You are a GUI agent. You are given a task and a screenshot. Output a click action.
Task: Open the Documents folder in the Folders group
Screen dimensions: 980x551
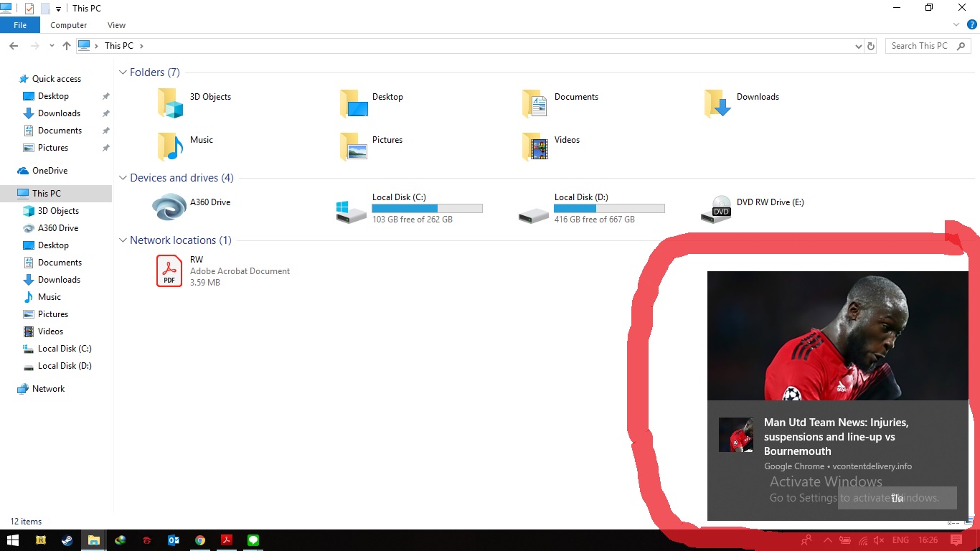(536, 103)
